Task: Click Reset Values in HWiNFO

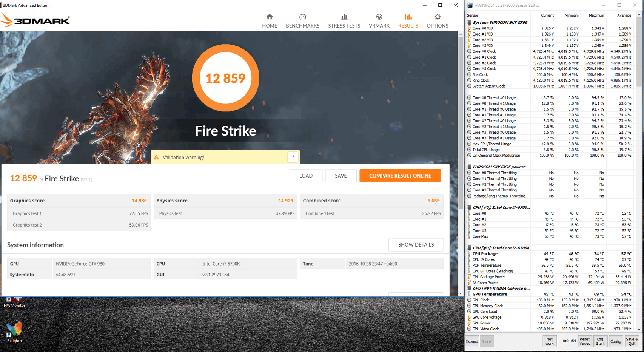Action: tap(585, 341)
